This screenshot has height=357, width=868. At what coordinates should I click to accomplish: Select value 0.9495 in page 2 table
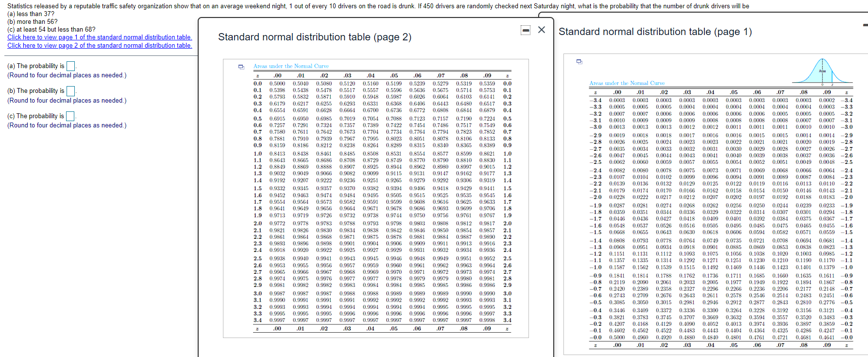[x=371, y=196]
